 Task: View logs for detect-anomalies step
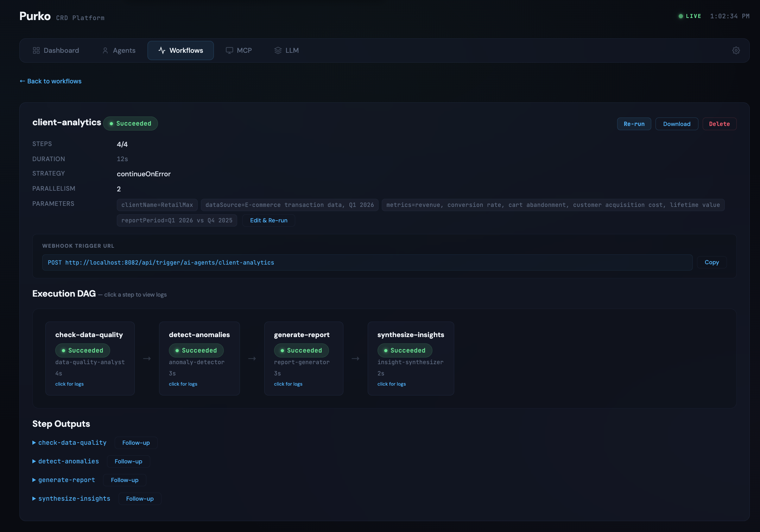pos(183,384)
